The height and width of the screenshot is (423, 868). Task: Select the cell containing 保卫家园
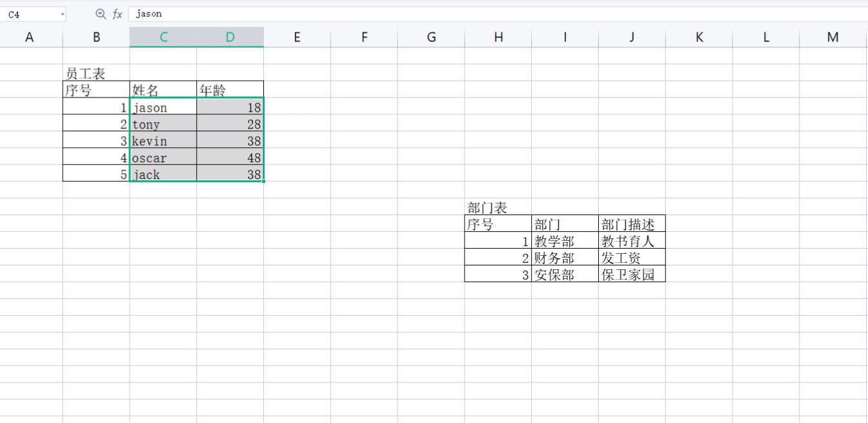[x=632, y=274]
